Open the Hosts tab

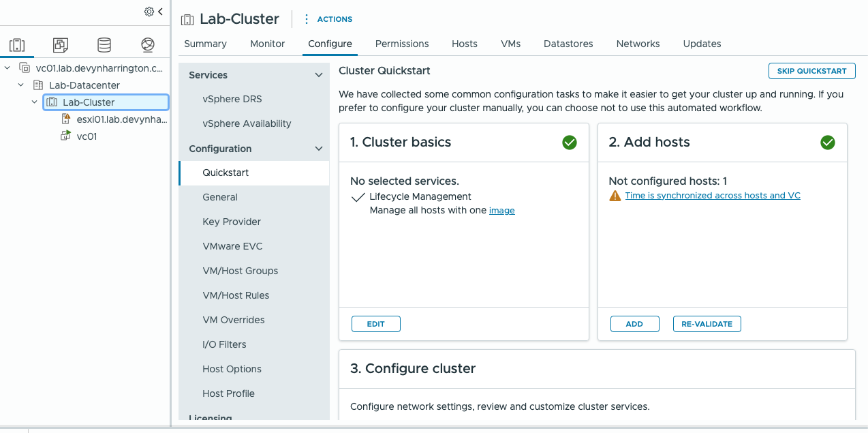coord(465,44)
